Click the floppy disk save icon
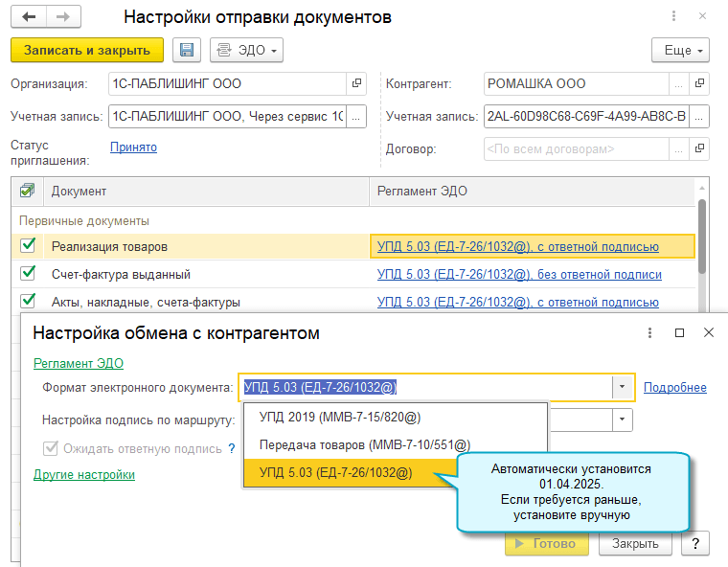This screenshot has height=567, width=728. point(187,50)
